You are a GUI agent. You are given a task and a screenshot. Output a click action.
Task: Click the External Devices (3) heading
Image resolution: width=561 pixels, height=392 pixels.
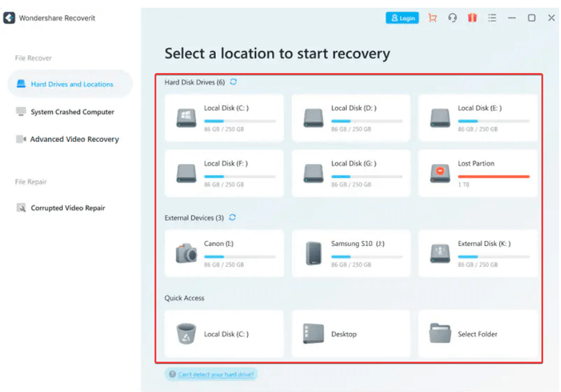pos(194,218)
